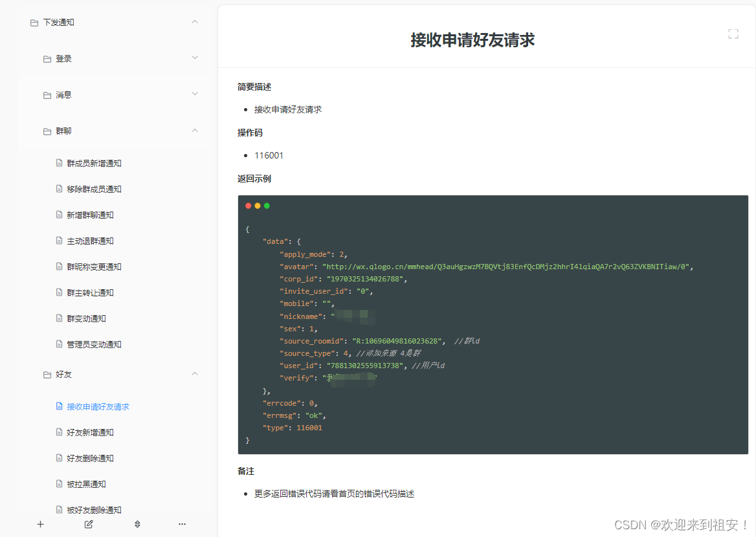Open 管理员变动通知 document
The height and width of the screenshot is (537, 756).
click(94, 345)
